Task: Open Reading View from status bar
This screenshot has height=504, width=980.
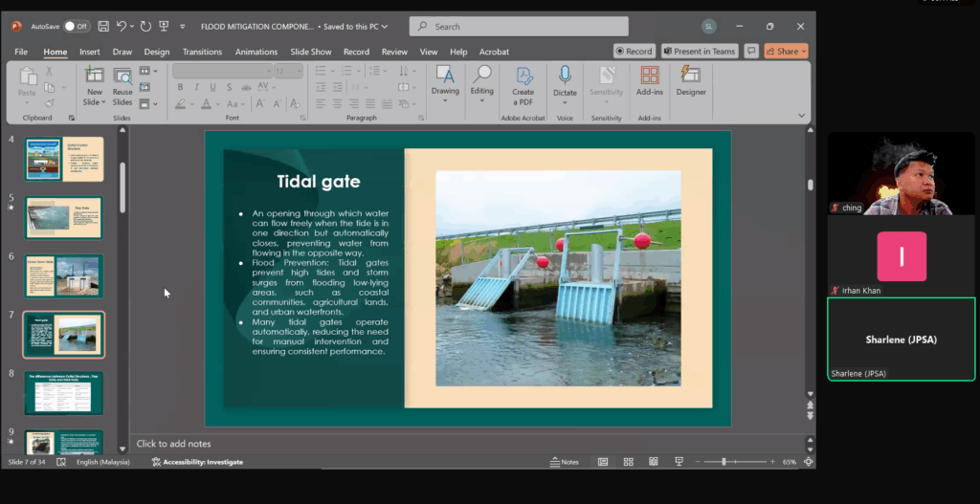Action: point(653,462)
